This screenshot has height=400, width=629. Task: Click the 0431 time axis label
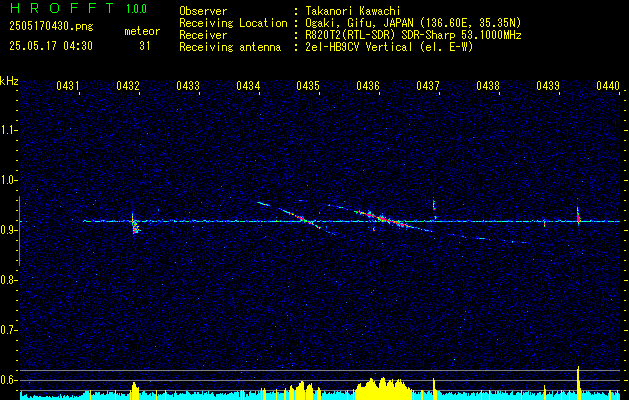point(67,86)
